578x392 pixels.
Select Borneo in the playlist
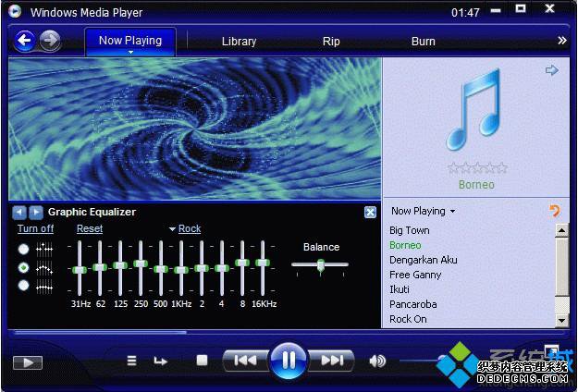tap(405, 245)
